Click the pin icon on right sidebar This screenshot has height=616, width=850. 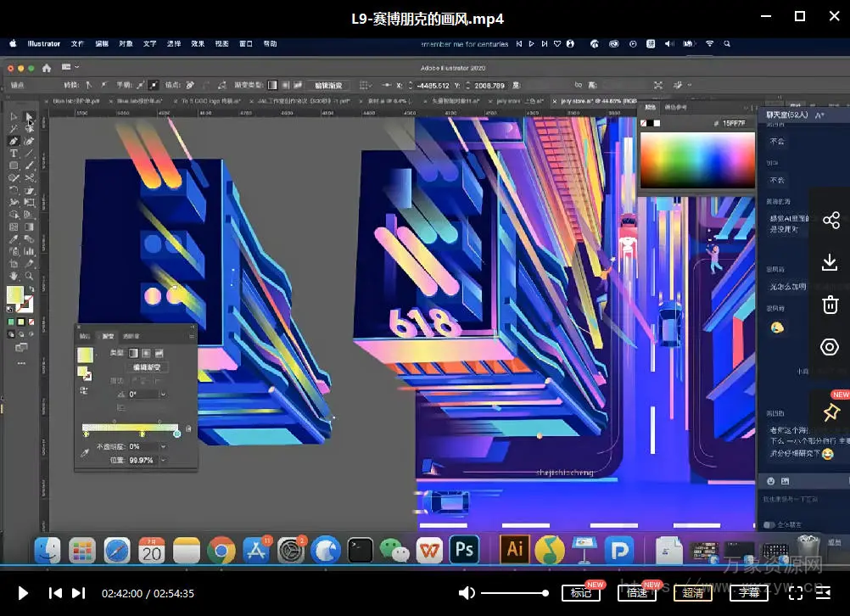tap(830, 412)
